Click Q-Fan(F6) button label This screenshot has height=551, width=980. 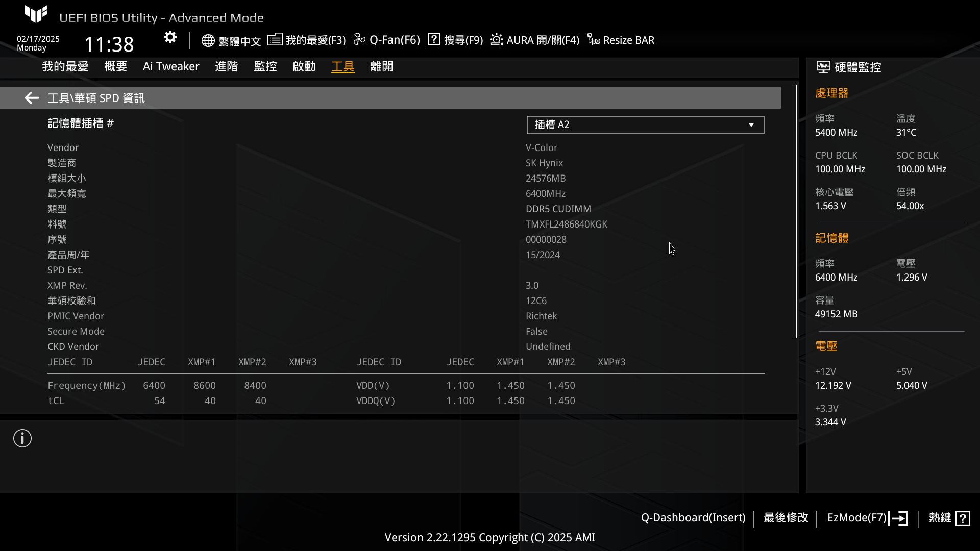click(395, 40)
